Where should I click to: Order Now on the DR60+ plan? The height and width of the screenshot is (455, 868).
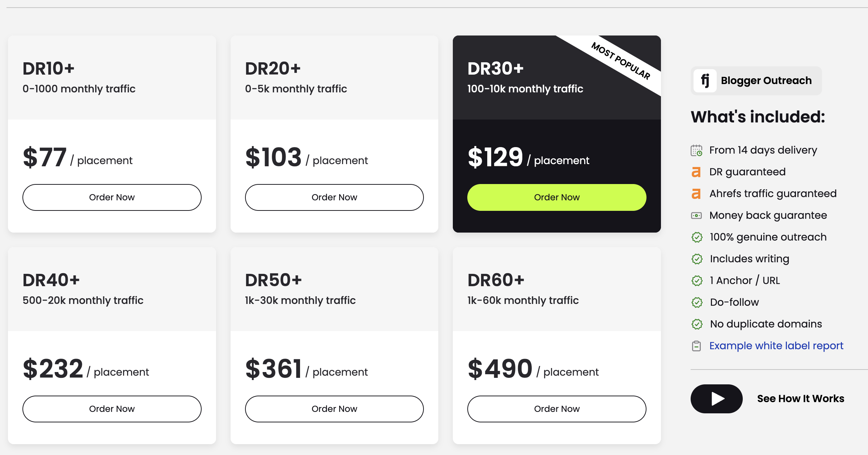point(556,409)
